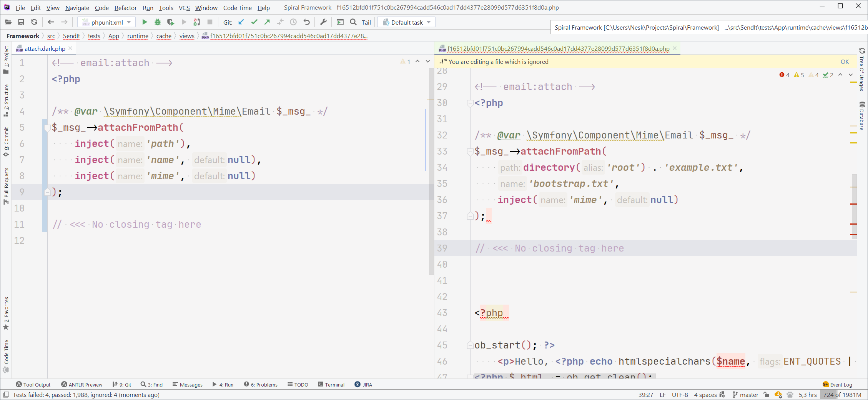Image resolution: width=868 pixels, height=400 pixels.
Task: Click the memory usage indicator 724 of 1981M
Action: point(842,395)
